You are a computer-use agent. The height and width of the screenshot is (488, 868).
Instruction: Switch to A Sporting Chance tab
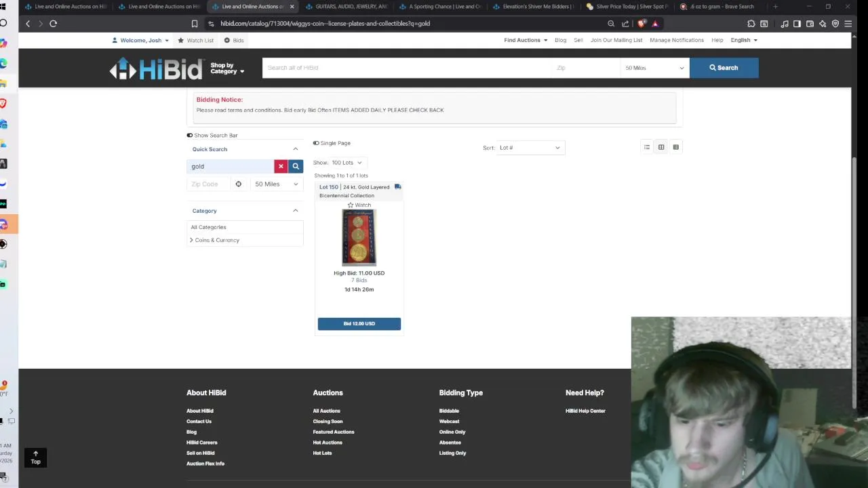439,6
